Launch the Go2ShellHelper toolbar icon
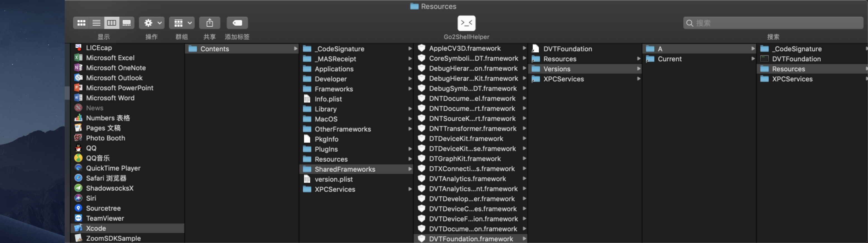Viewport: 868px width, 243px height. click(466, 23)
